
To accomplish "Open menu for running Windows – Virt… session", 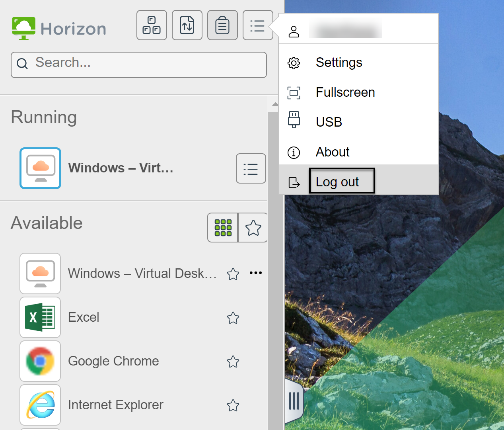I will (x=251, y=168).
